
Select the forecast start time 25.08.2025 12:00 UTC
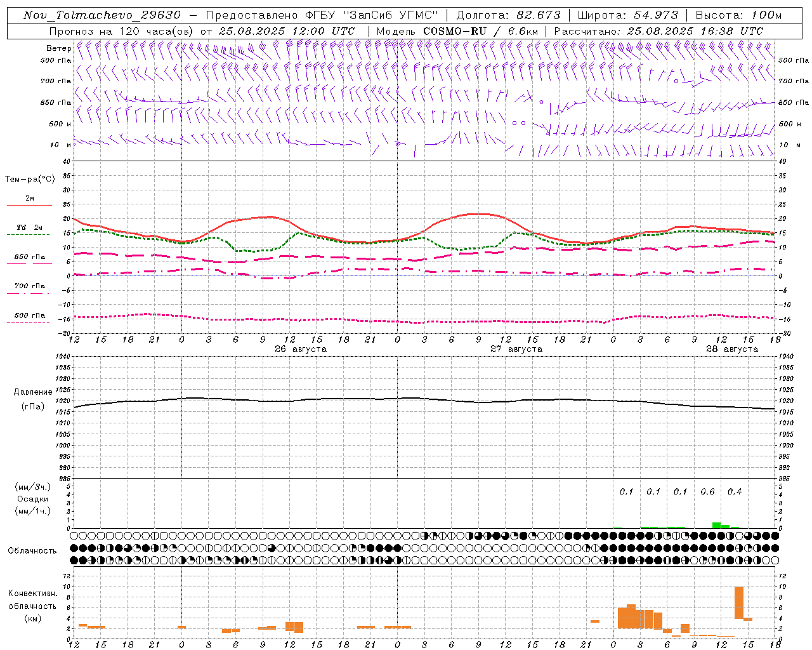pyautogui.click(x=287, y=31)
